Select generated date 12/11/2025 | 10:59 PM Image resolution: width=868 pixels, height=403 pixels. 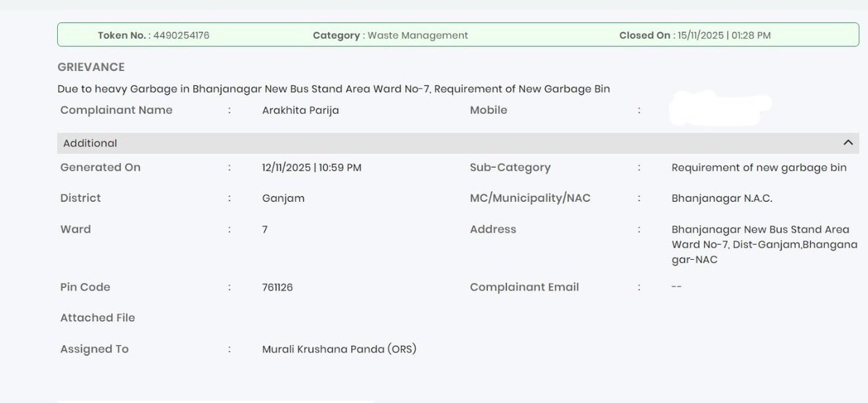pos(312,168)
